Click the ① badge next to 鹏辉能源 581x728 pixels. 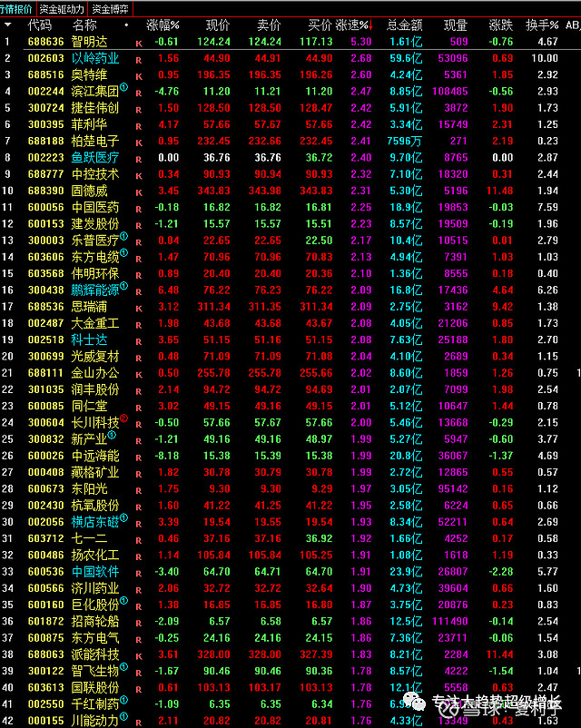click(123, 286)
